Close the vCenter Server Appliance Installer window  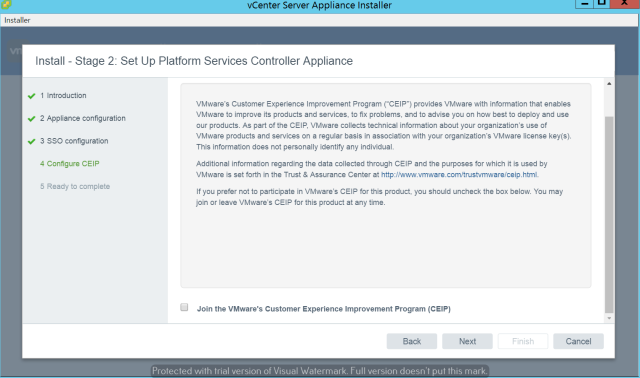tap(624, 4)
